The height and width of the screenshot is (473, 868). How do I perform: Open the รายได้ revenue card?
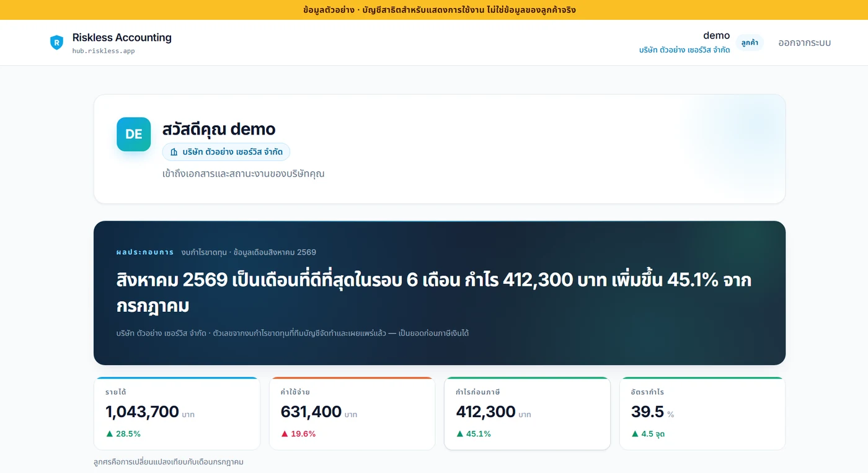177,413
